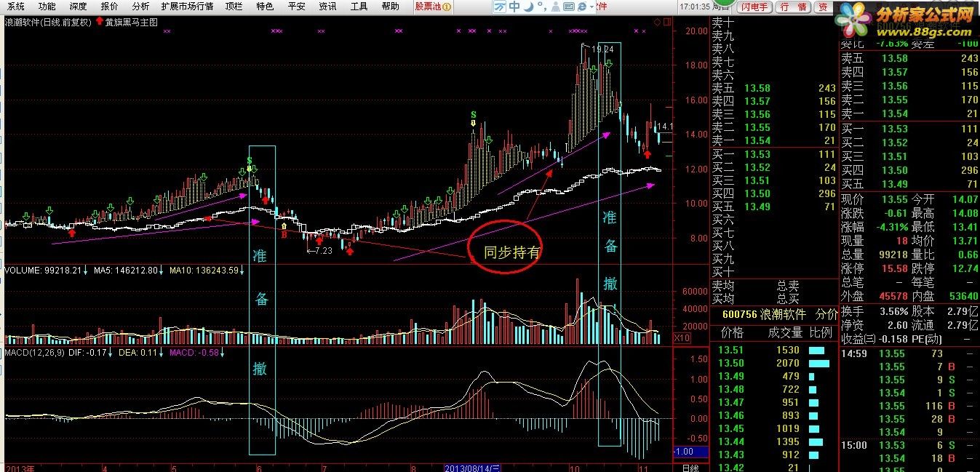Open the 平安 menu

click(296, 7)
